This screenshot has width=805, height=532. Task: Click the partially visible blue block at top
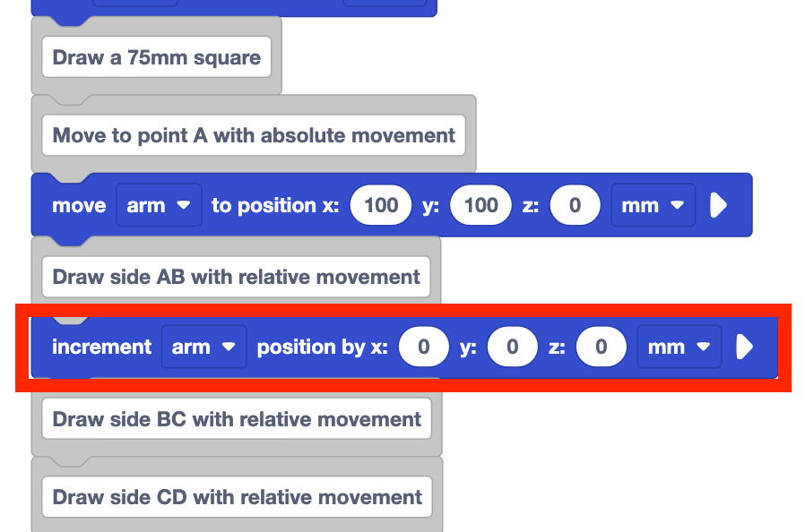[x=233, y=4]
